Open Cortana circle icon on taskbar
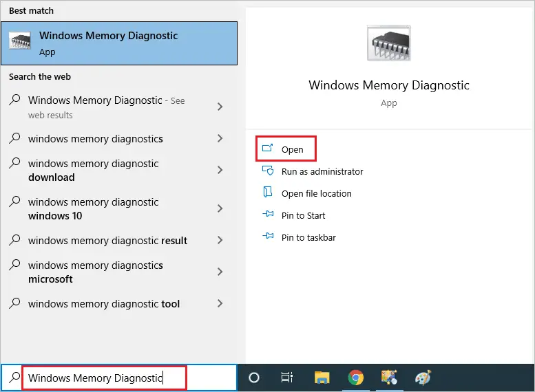The height and width of the screenshot is (392, 535). click(254, 378)
